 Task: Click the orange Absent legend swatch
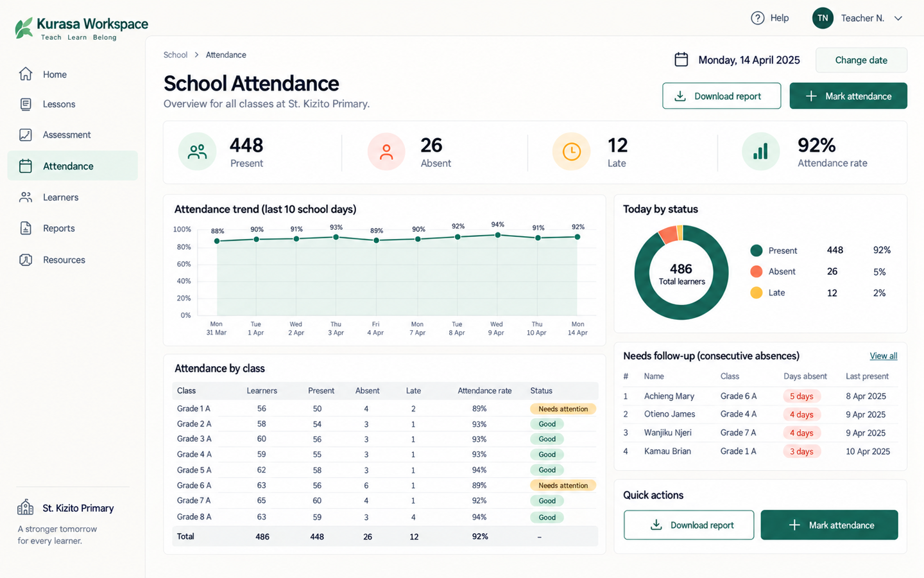tap(757, 272)
